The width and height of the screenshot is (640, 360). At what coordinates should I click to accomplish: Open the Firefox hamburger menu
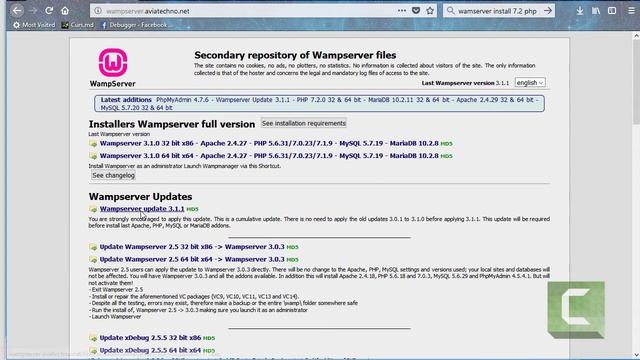coord(631,11)
